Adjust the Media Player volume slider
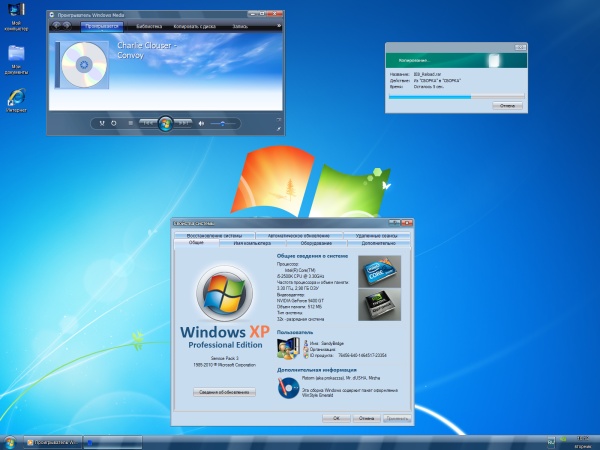 point(224,123)
